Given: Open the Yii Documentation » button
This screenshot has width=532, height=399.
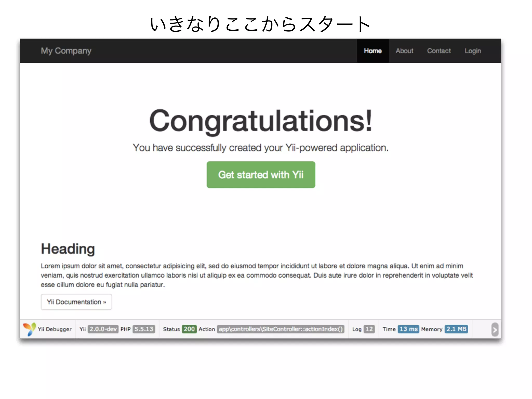Looking at the screenshot, I should (76, 302).
